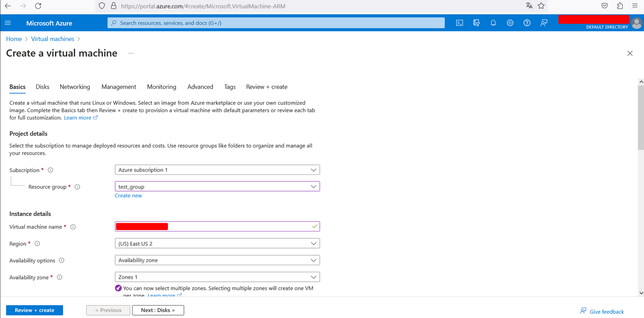Open the feedback icon in top bar
The image size is (644, 318).
coord(544,23)
